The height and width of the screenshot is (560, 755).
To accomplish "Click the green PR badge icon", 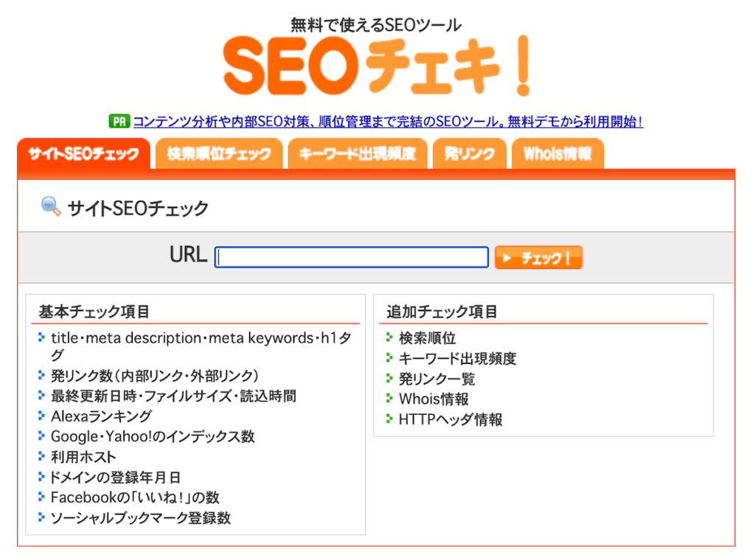I will coord(119,122).
